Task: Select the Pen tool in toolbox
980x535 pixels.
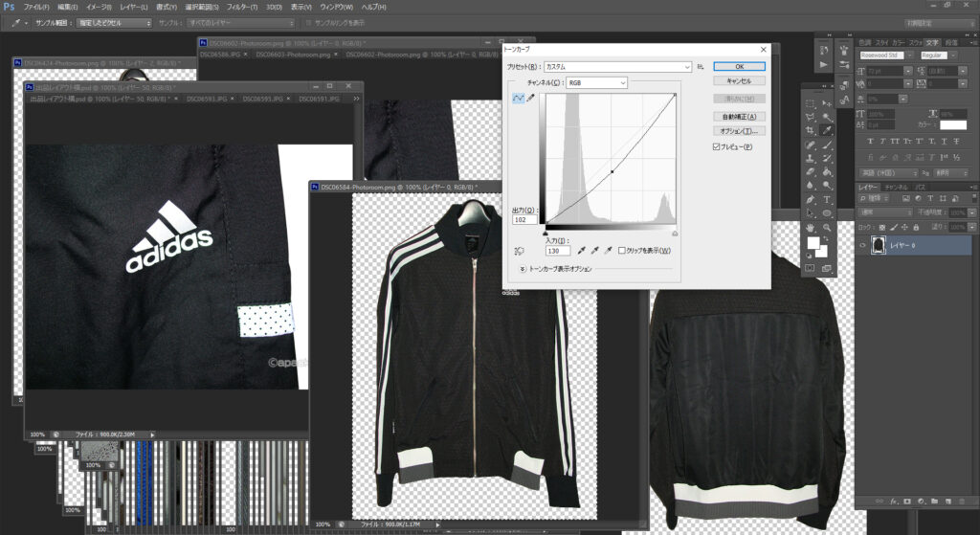Action: click(811, 199)
